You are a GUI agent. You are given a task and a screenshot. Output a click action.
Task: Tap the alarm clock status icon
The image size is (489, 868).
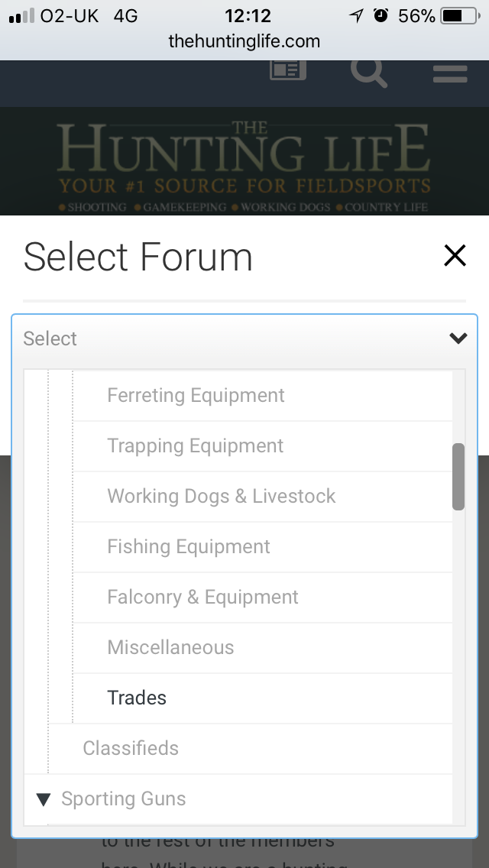(x=381, y=16)
